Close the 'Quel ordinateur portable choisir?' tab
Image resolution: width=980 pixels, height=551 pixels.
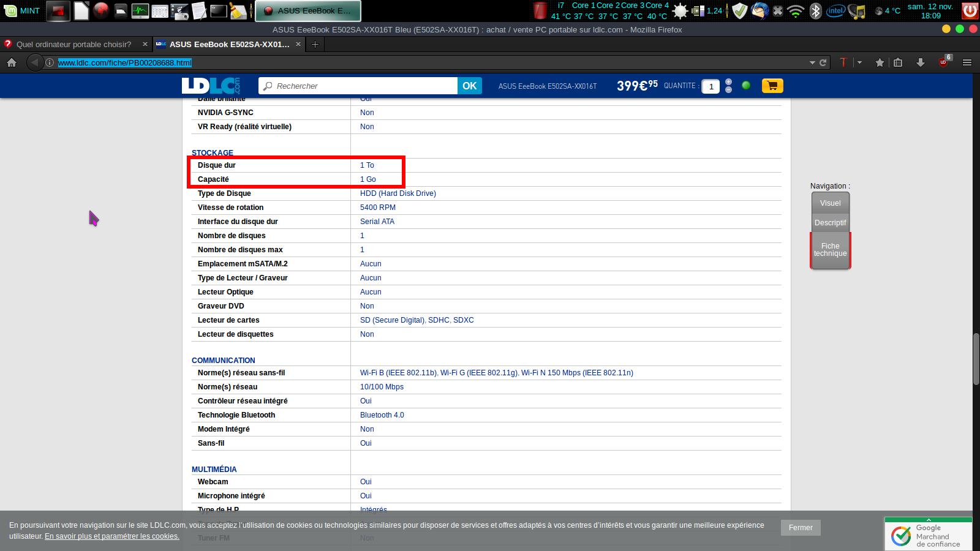coord(145,44)
